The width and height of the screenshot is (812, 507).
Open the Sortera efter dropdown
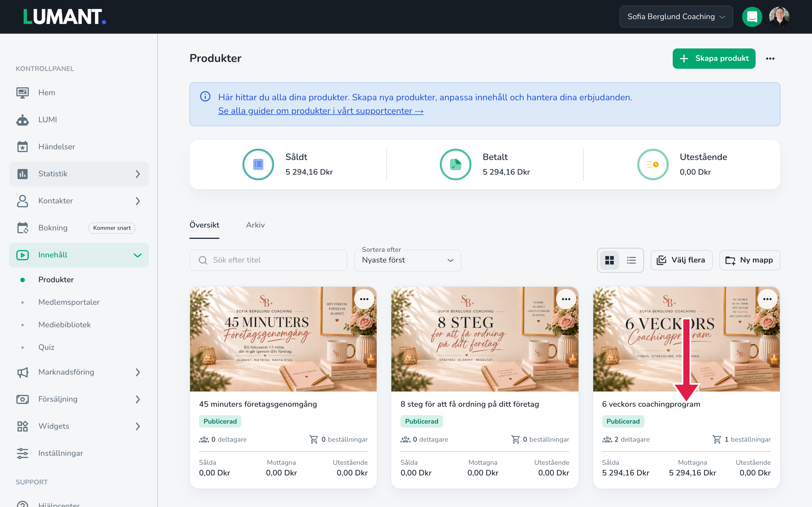point(407,260)
